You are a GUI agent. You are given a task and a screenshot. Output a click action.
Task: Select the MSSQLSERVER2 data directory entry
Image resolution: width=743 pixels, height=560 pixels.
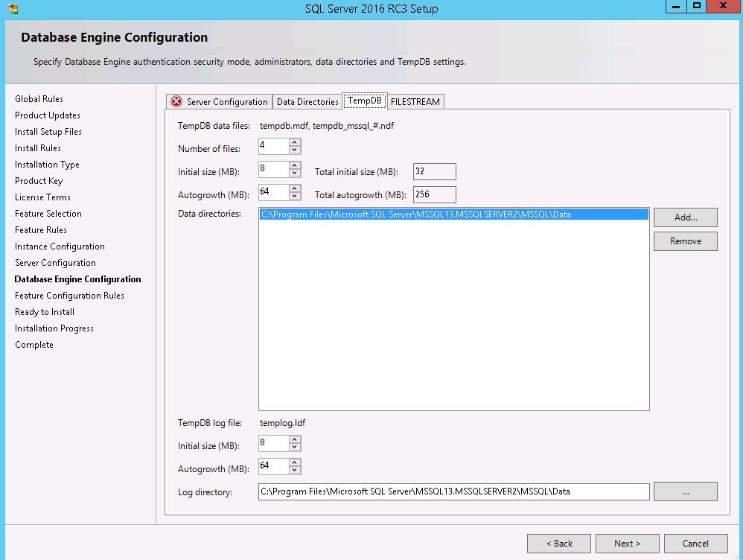[454, 214]
